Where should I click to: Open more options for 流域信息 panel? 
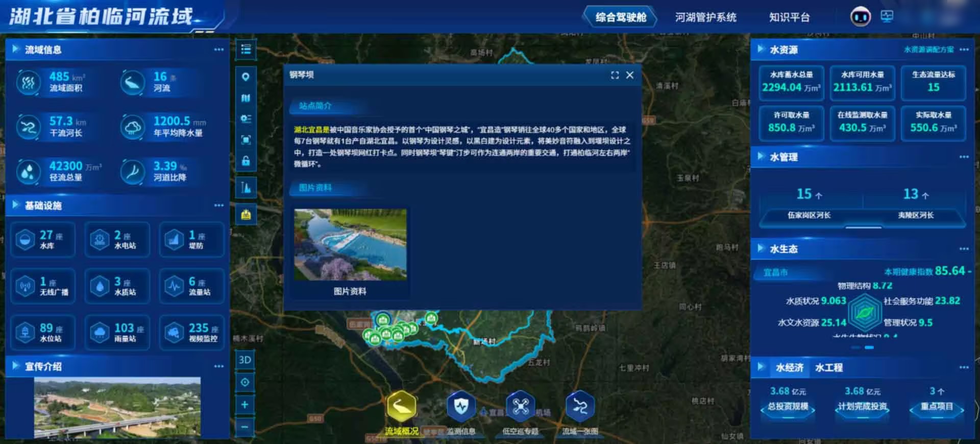[x=219, y=50]
